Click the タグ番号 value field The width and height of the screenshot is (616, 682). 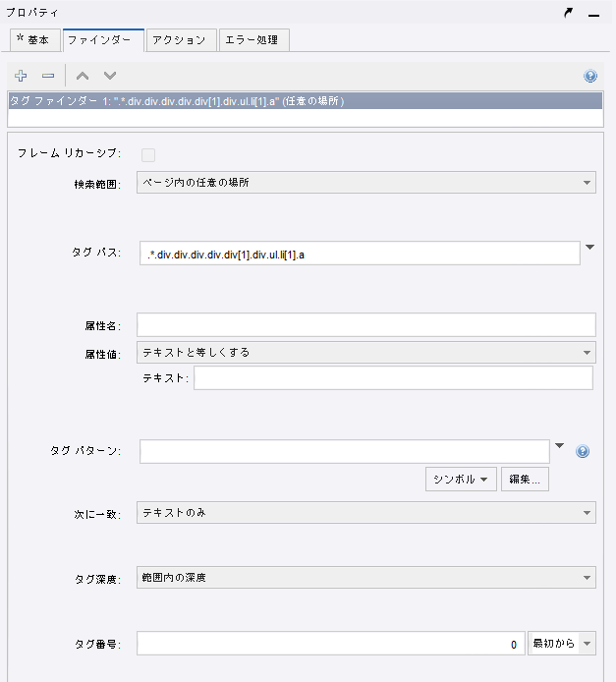tap(331, 644)
